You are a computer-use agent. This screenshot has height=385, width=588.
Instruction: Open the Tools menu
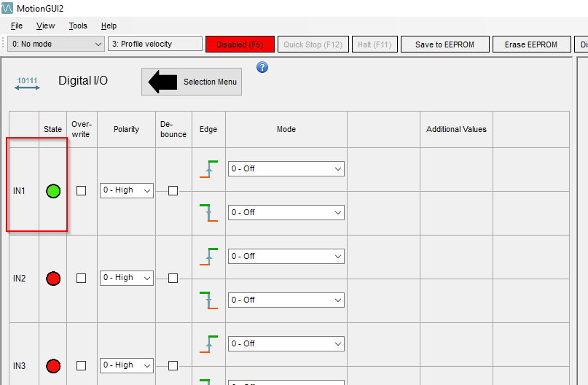coord(78,26)
